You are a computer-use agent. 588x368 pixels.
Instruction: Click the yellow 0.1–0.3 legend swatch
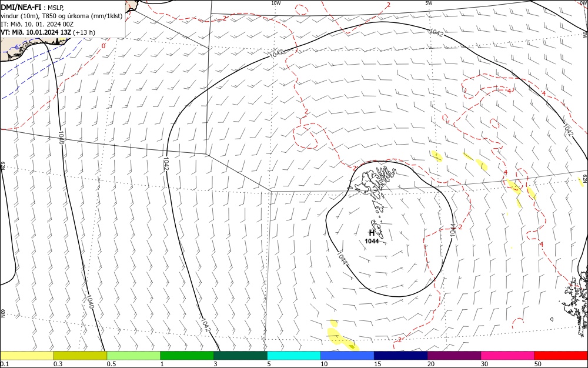(26, 356)
